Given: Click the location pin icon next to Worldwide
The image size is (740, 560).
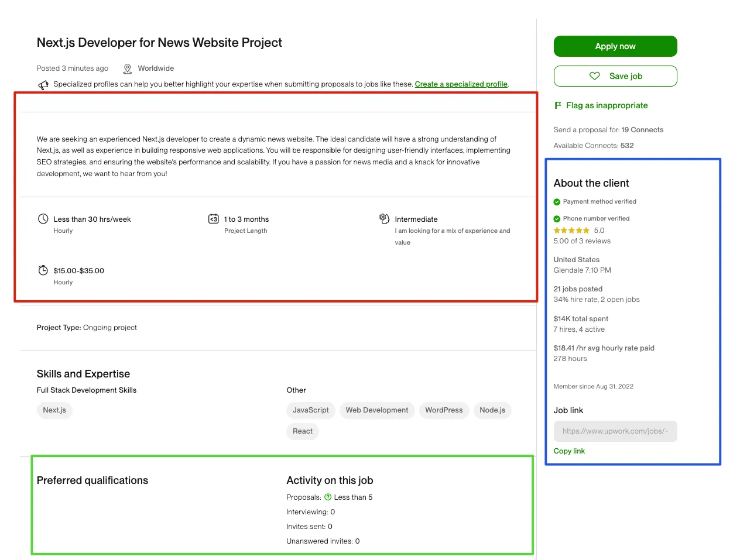Looking at the screenshot, I should tap(127, 68).
